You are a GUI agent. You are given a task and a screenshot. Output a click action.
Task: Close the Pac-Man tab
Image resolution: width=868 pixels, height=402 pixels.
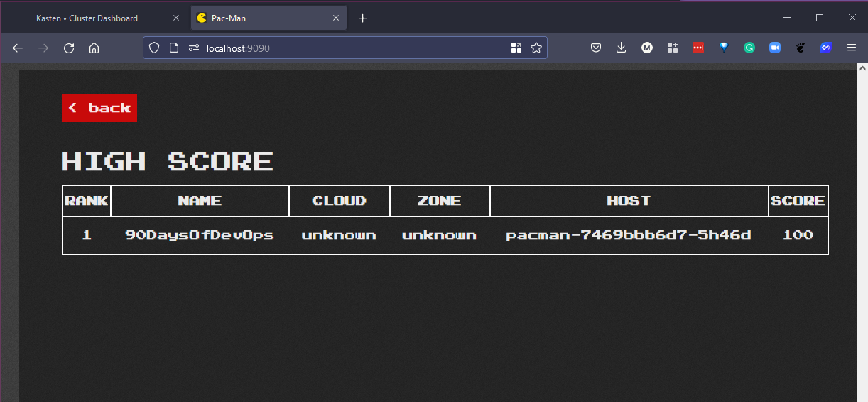click(335, 18)
